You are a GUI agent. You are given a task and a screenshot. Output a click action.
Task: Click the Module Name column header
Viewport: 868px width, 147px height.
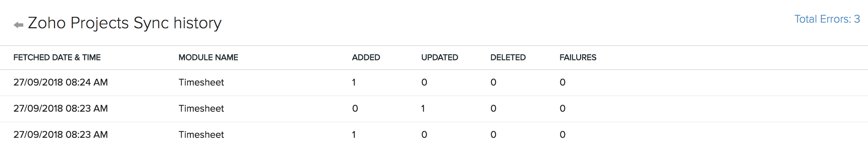pyautogui.click(x=208, y=58)
